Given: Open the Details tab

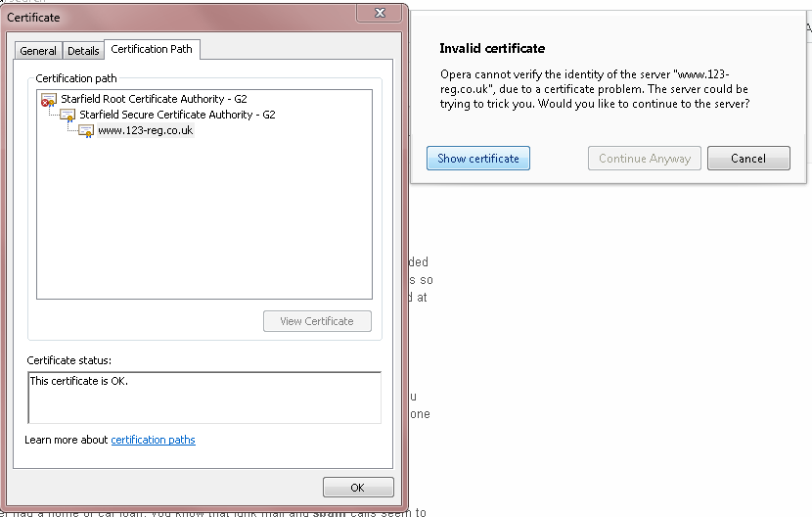Looking at the screenshot, I should click(83, 51).
